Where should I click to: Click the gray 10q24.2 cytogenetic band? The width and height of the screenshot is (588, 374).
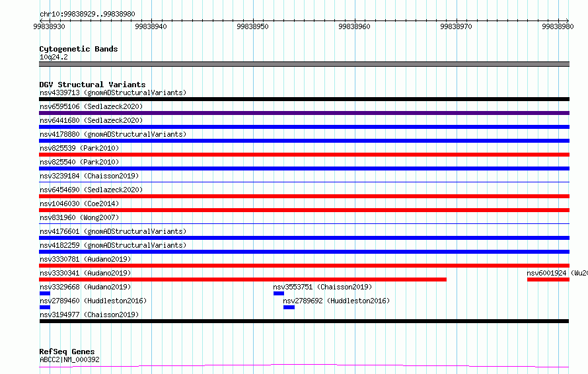click(x=304, y=64)
